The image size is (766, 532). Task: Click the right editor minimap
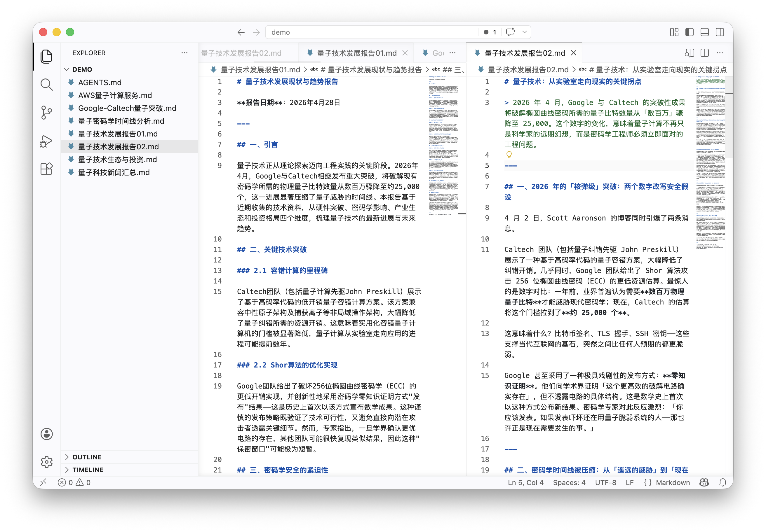pyautogui.click(x=711, y=163)
